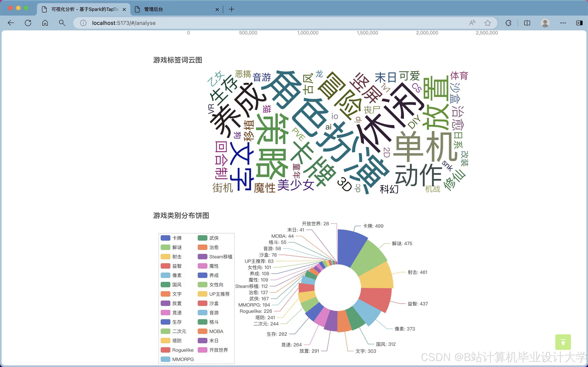Screen dimensions: 588x367
Task: Open split screen view icon
Action: [x=527, y=23]
